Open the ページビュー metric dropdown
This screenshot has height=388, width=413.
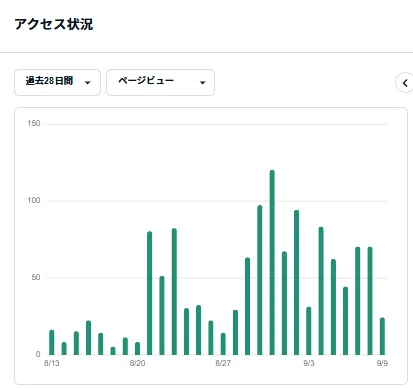160,82
